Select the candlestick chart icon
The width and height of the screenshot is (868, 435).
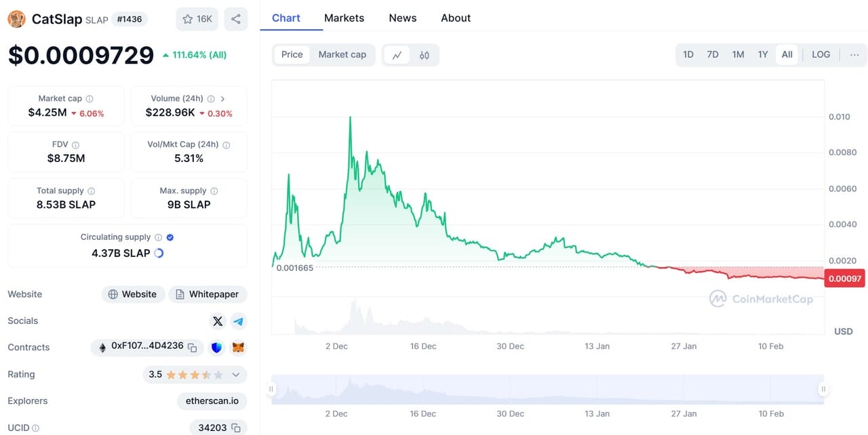coord(424,54)
